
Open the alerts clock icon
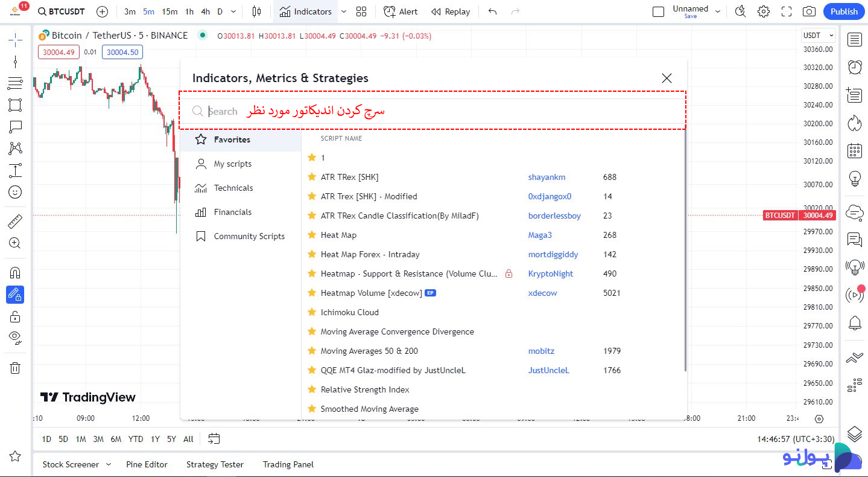pyautogui.click(x=855, y=67)
